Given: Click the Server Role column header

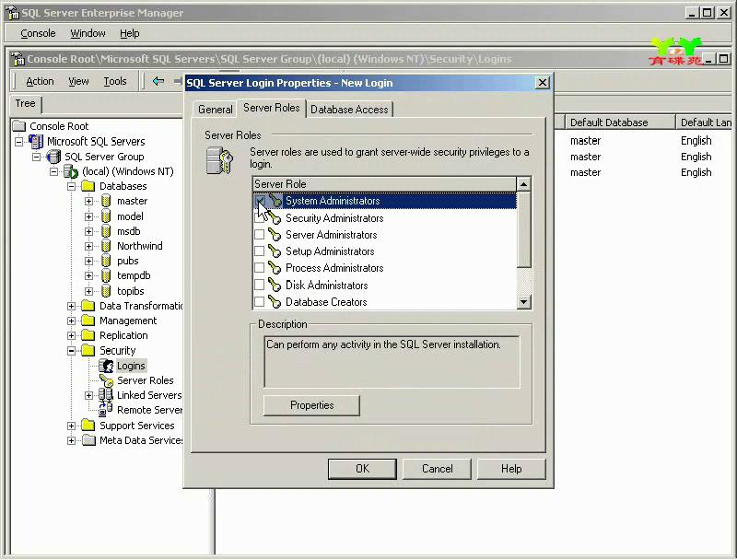Looking at the screenshot, I should point(384,183).
